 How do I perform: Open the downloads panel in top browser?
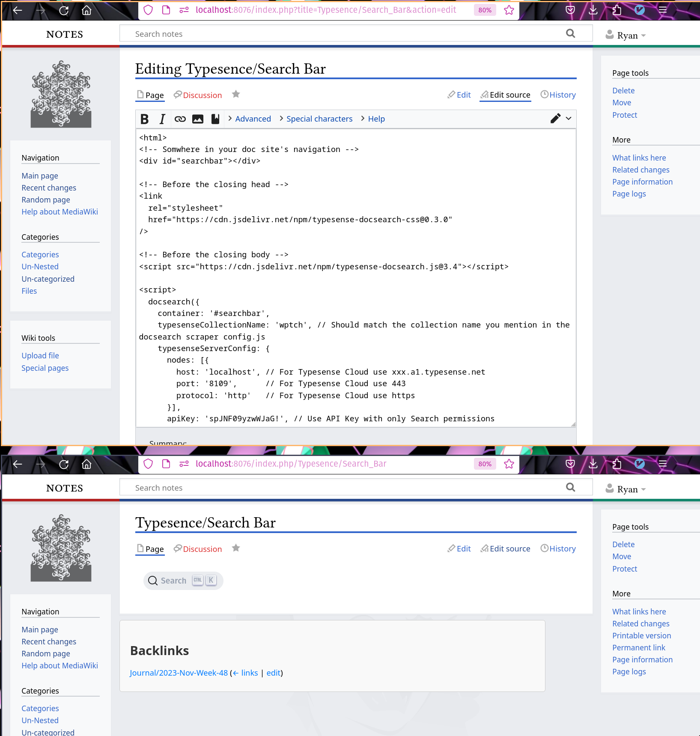tap(593, 10)
